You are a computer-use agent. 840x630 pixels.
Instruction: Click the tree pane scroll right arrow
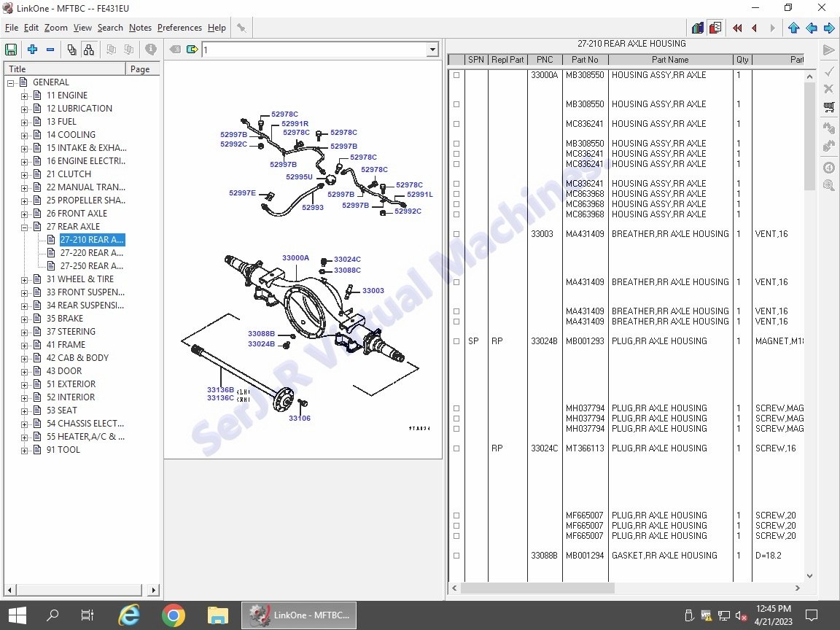(x=154, y=591)
